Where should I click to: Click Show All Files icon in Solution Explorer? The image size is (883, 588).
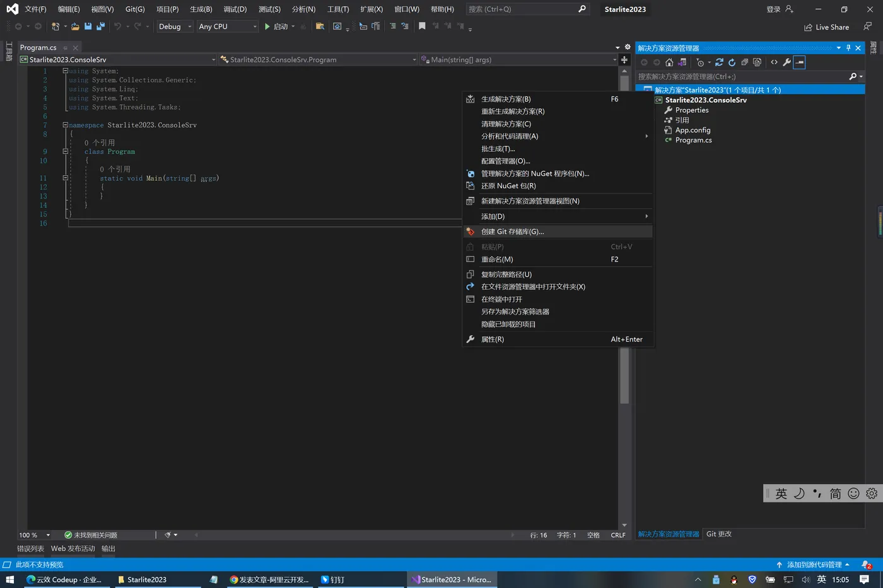[757, 62]
